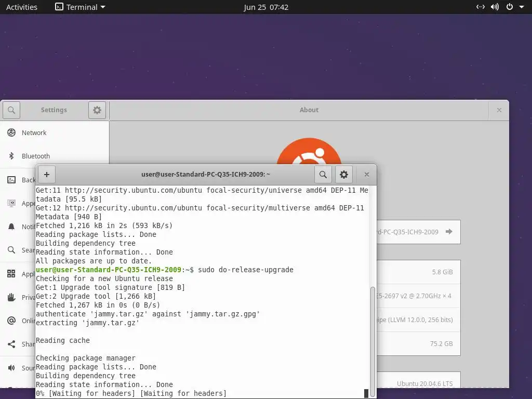532x399 pixels.
Task: Select Bluetooth in Settings sidebar
Action: tap(55, 156)
